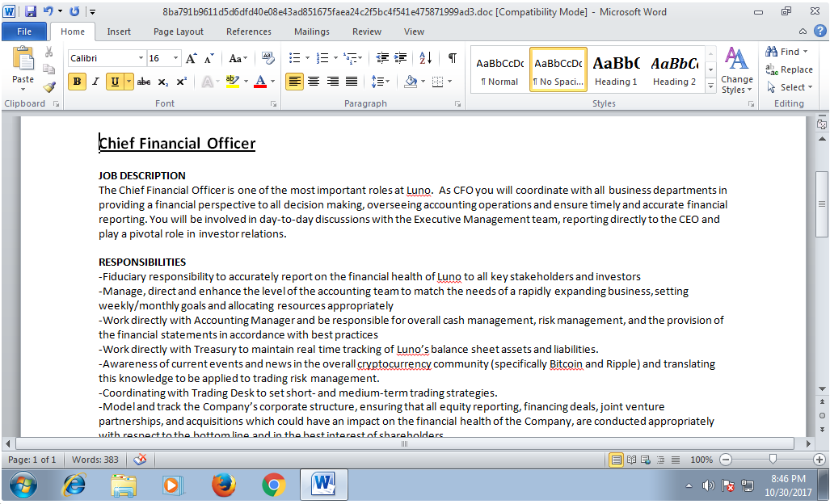Center align the text

click(x=314, y=82)
